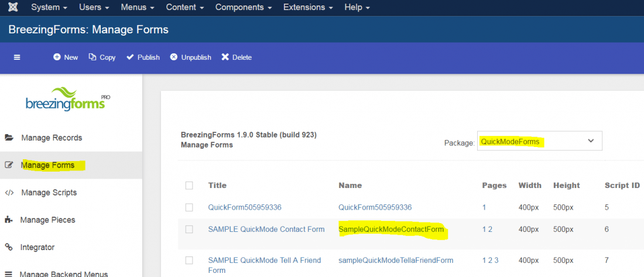Click the Delete toolbar button label
Screen dimensions: 644x277
pos(242,57)
